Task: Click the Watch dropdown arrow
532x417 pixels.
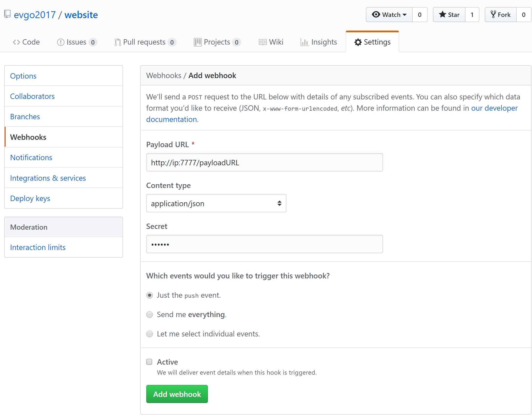Action: (x=404, y=14)
